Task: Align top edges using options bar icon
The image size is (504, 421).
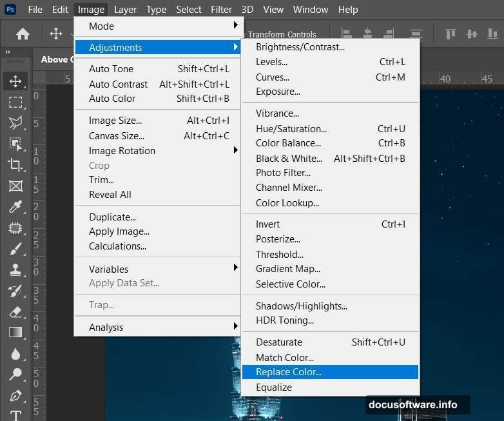Action: (x=451, y=34)
